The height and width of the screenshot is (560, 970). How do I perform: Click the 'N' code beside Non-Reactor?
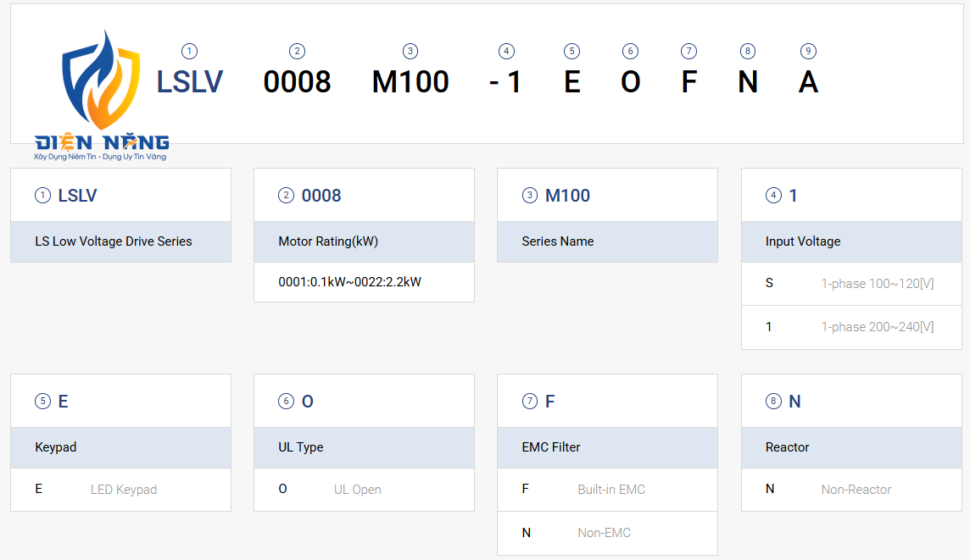[x=770, y=489]
